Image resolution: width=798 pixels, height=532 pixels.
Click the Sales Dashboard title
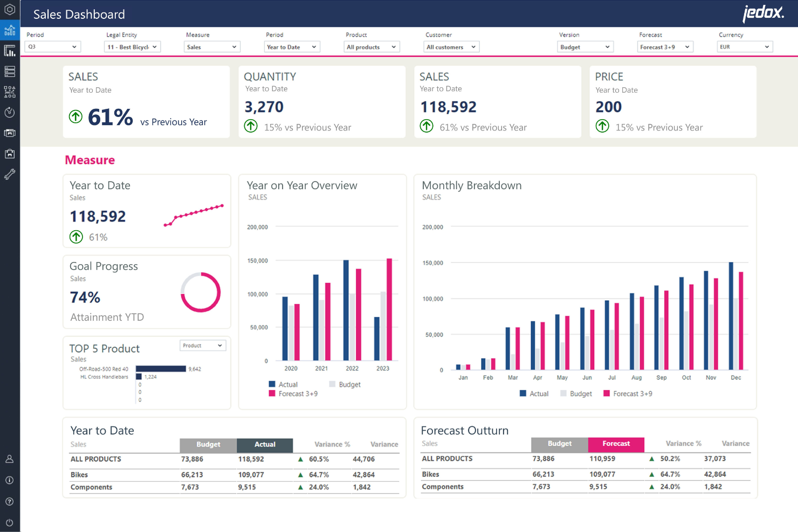(x=79, y=15)
